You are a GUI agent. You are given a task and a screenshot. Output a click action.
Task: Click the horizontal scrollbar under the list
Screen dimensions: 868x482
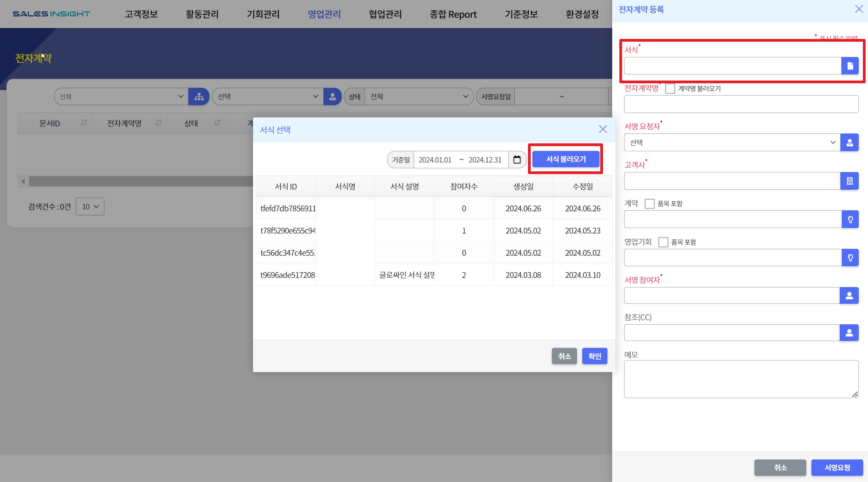tap(141, 181)
